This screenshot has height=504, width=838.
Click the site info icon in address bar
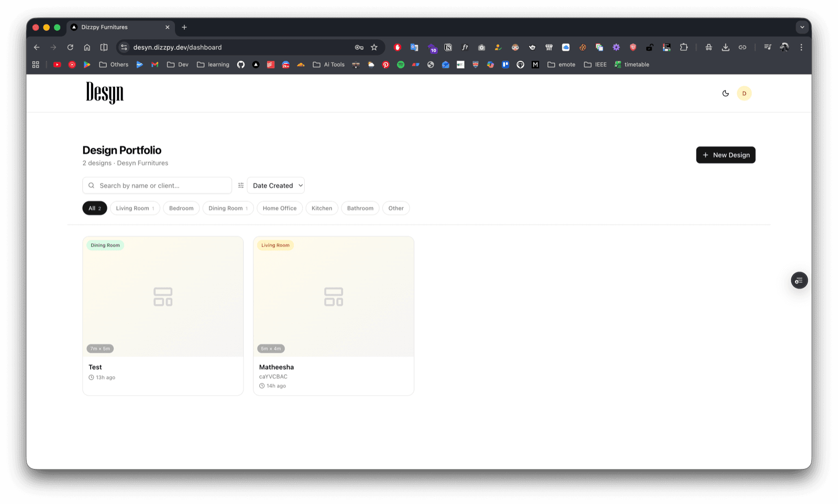pos(124,47)
